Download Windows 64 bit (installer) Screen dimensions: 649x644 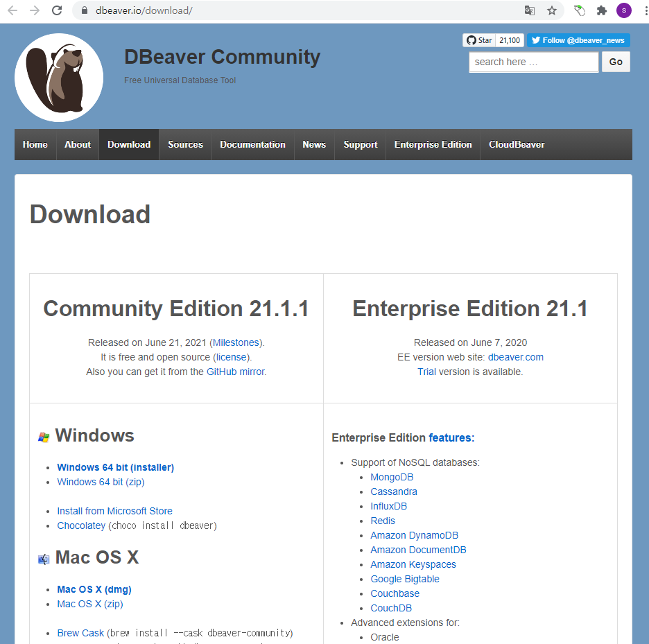tap(116, 467)
